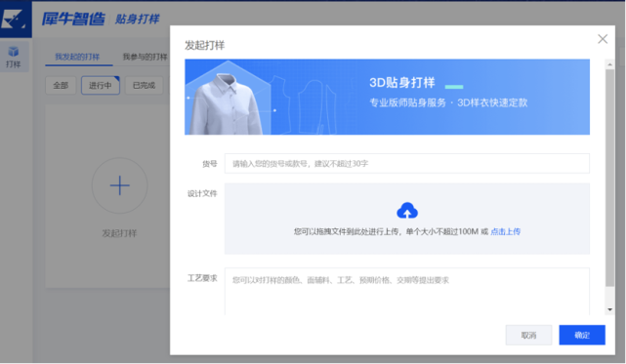Click the 点击上传 link
The width and height of the screenshot is (626, 364).
pyautogui.click(x=506, y=231)
